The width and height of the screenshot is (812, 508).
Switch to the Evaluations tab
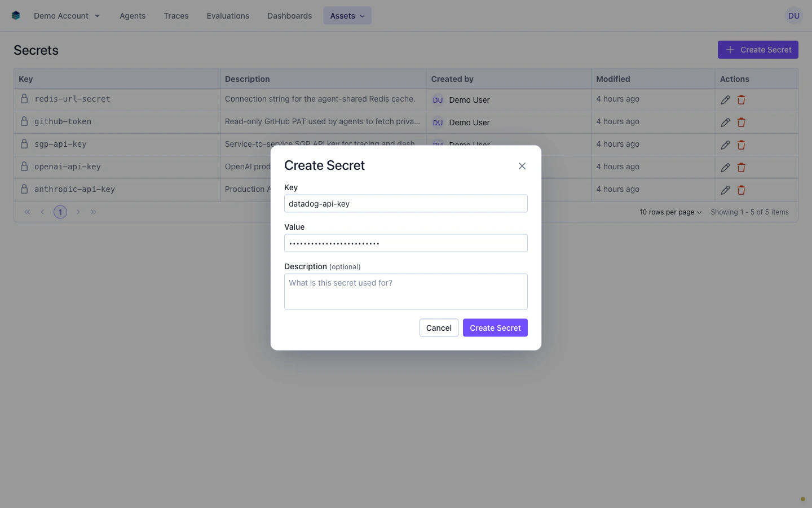click(x=228, y=16)
